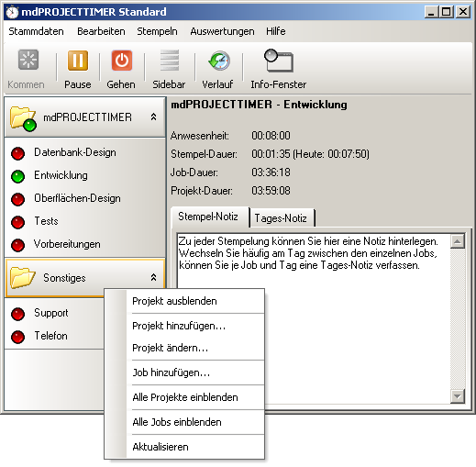
Task: Click the Anwesenheit value 00:08:00
Action: [271, 136]
